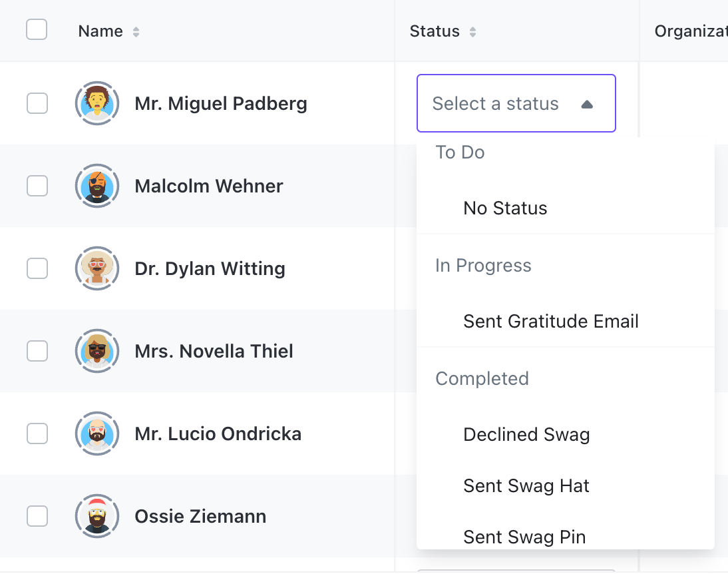Select Malcolm Wehner's row checkbox
This screenshot has height=574, width=728.
click(x=37, y=186)
